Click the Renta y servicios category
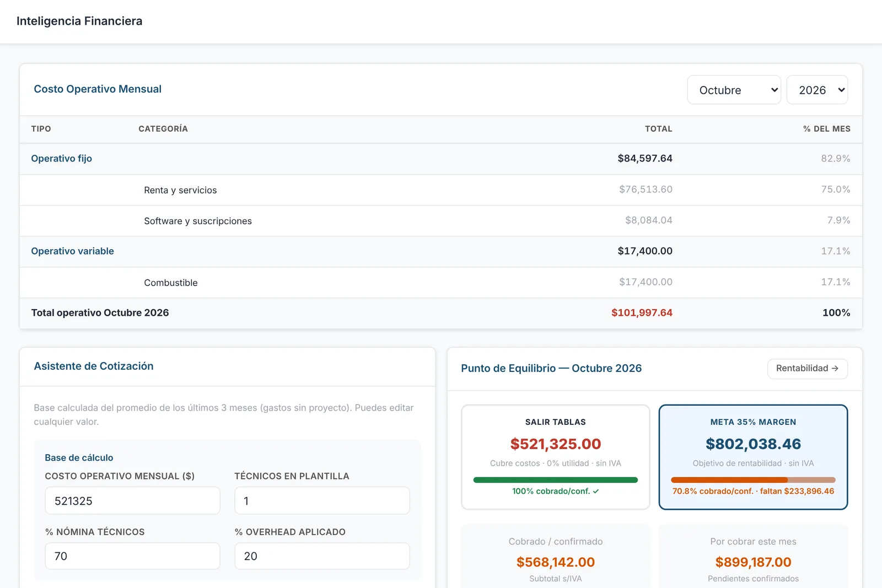The image size is (882, 588). (180, 190)
